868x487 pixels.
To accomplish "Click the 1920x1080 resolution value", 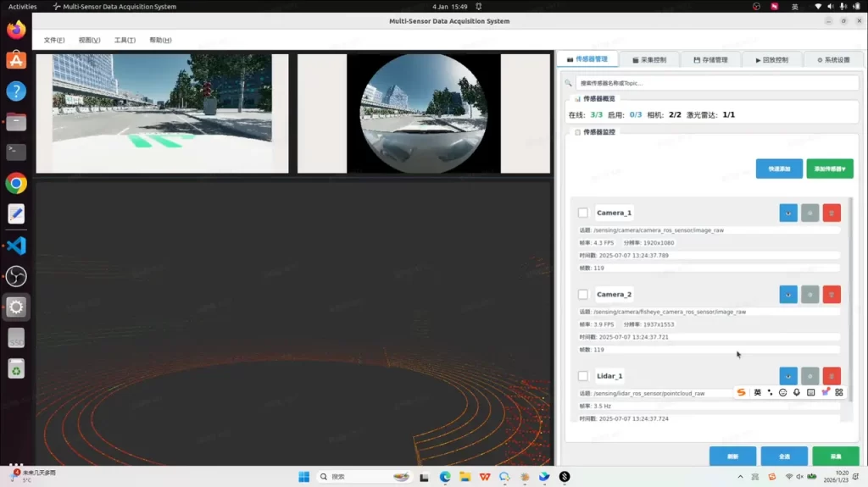I will click(658, 243).
